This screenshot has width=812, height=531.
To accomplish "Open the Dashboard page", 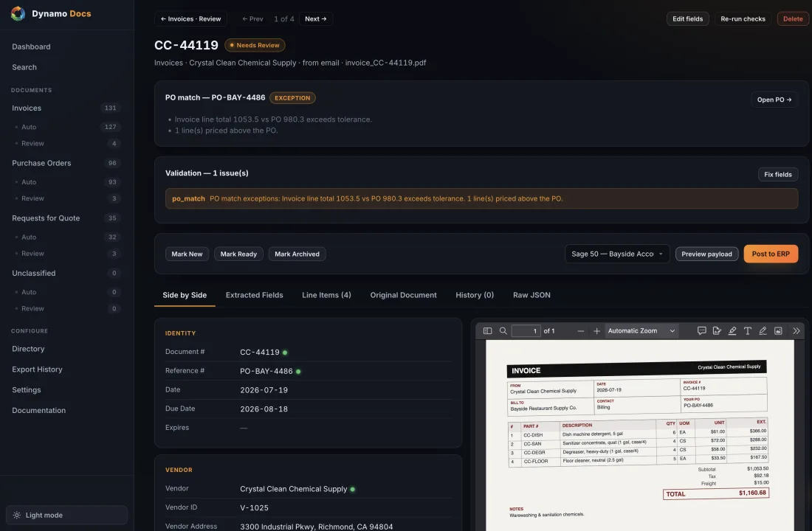I will click(x=66, y=46).
